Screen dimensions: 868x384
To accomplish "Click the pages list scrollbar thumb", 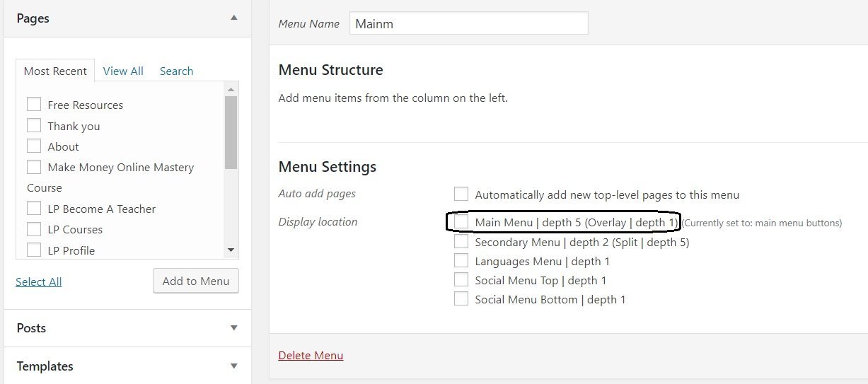I will [x=231, y=131].
